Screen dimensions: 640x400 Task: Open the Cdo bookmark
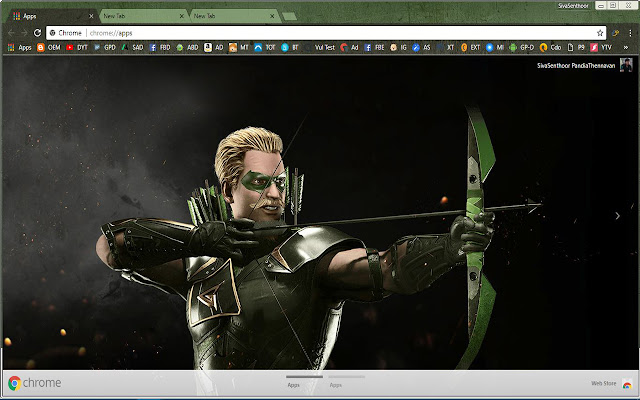pos(550,47)
